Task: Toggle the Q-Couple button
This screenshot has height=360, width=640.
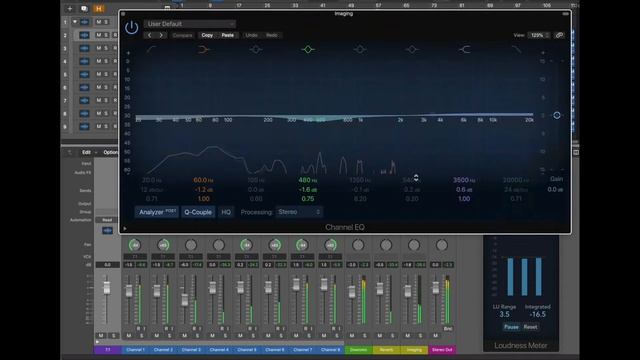Action: (198, 212)
